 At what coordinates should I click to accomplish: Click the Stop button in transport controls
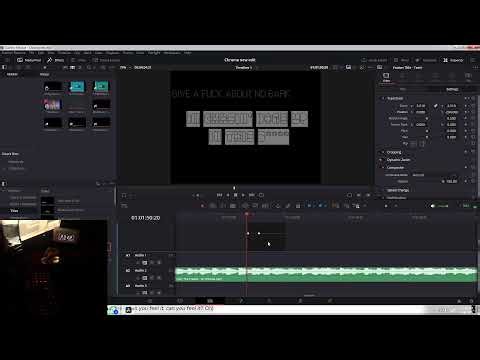click(236, 195)
